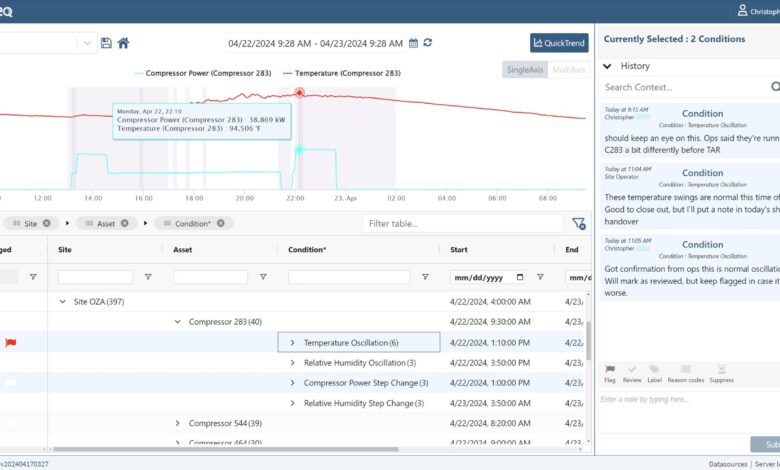This screenshot has height=470, width=780.
Task: Open Start date picker calendar
Action: point(520,277)
